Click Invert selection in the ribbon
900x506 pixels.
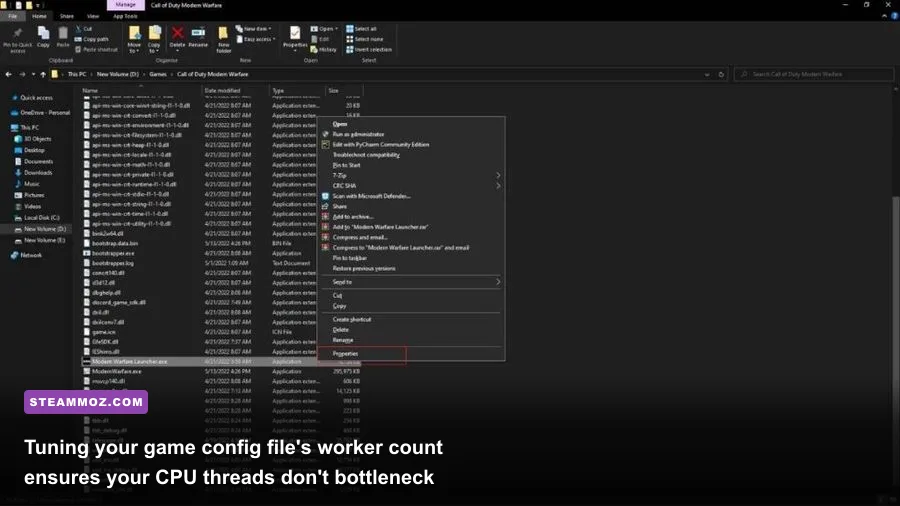[x=368, y=49]
